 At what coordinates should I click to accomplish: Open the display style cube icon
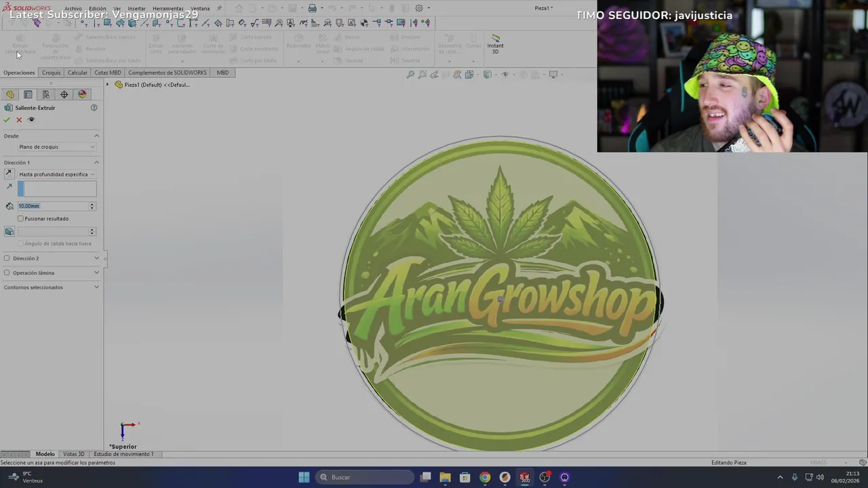488,75
